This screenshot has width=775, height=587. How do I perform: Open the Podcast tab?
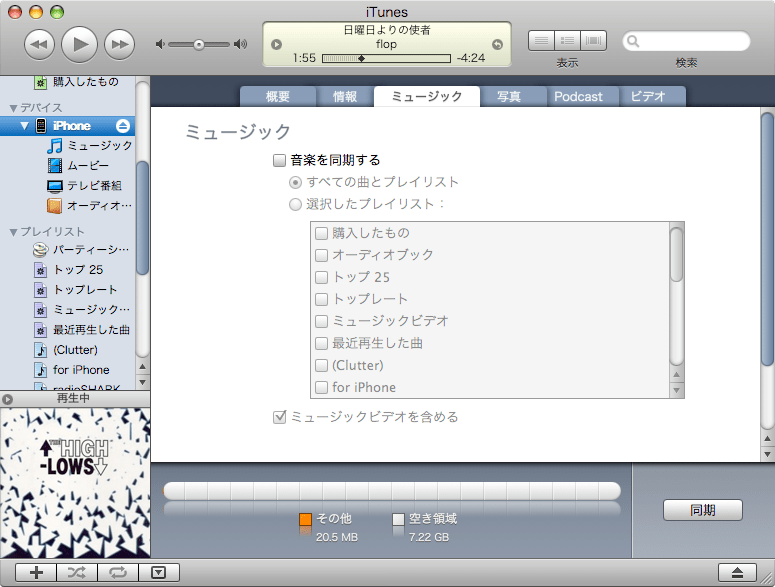tap(578, 96)
